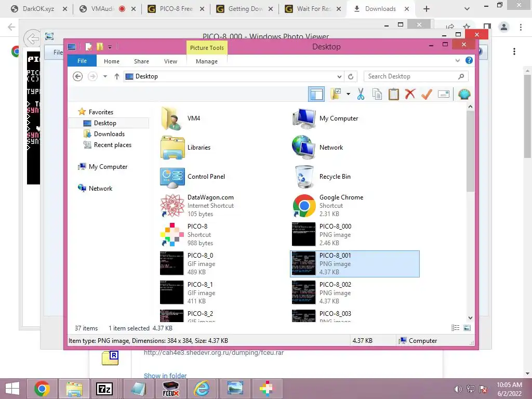Select Network icon in file list
The height and width of the screenshot is (399, 532).
[x=304, y=147]
